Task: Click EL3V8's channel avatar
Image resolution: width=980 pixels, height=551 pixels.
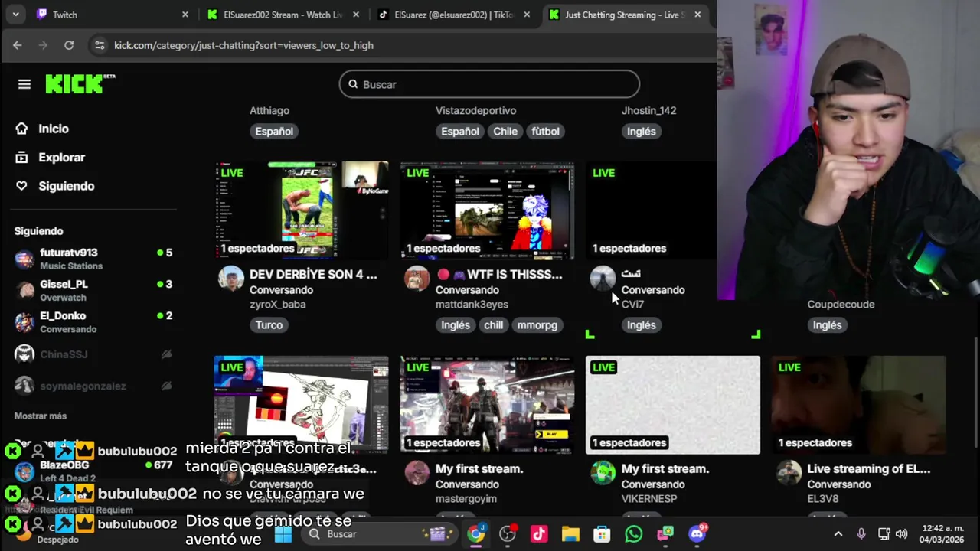Action: (789, 473)
